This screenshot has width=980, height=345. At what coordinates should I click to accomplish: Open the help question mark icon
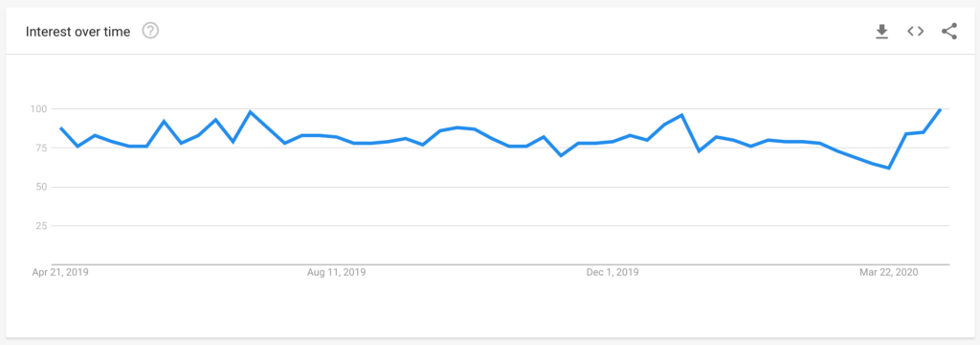[x=150, y=31]
